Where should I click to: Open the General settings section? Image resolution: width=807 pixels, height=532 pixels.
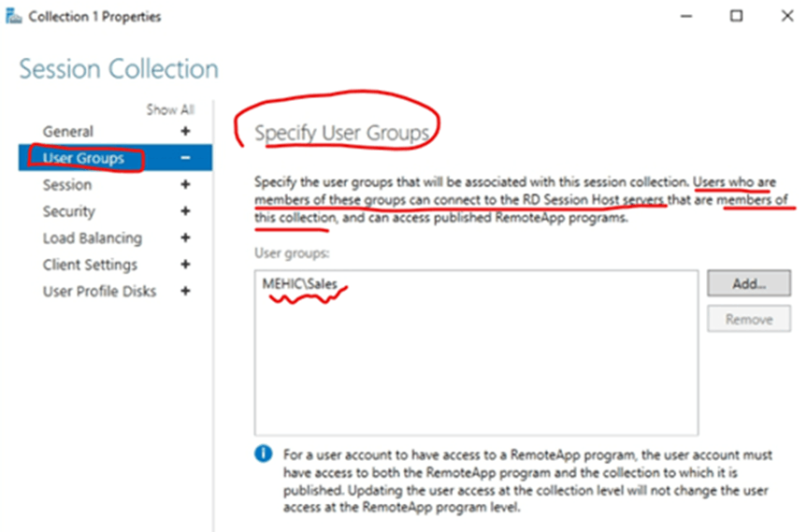(x=68, y=132)
